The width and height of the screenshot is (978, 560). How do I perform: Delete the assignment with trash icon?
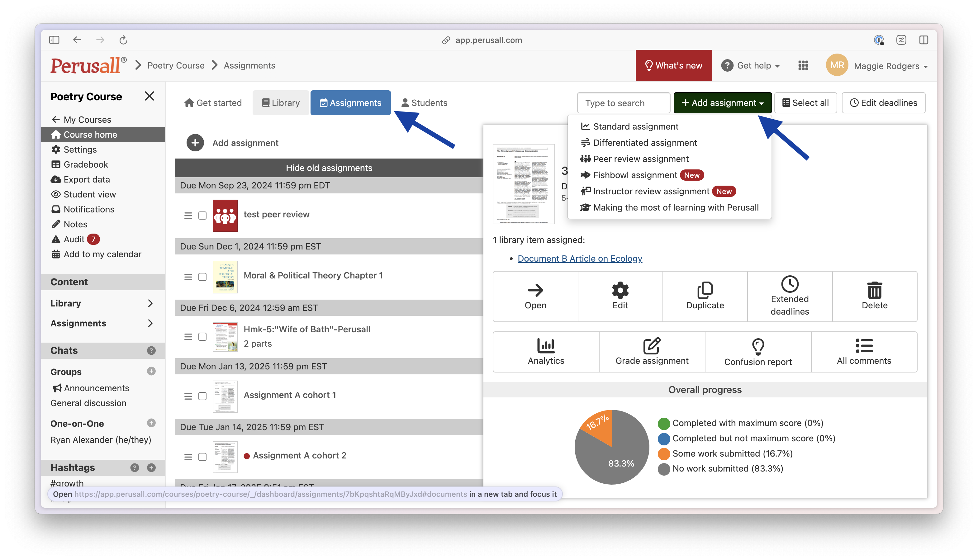point(874,296)
